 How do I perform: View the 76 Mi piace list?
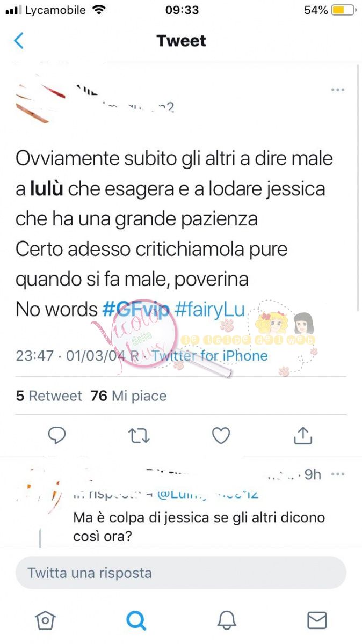(x=128, y=396)
